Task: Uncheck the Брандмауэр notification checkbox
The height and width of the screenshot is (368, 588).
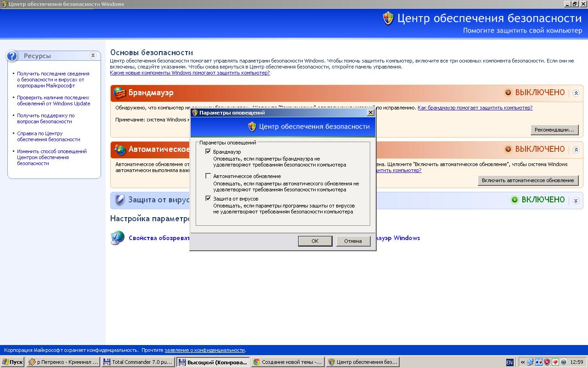Action: [x=208, y=152]
